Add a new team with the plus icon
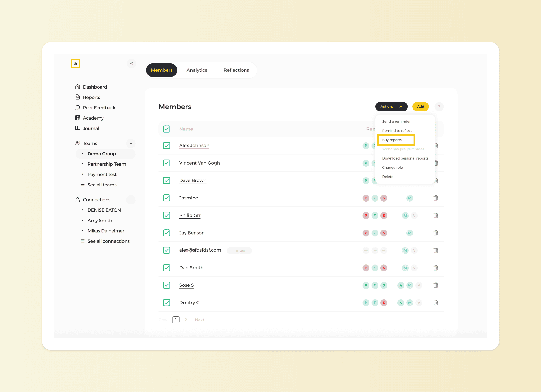Screen dimensions: 541x392 [131, 143]
